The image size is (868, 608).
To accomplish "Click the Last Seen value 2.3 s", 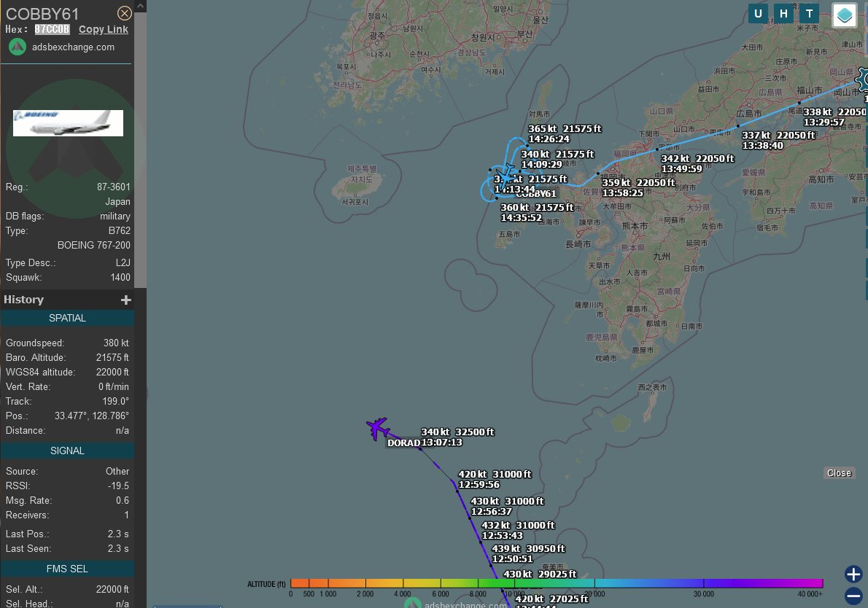I will point(118,548).
